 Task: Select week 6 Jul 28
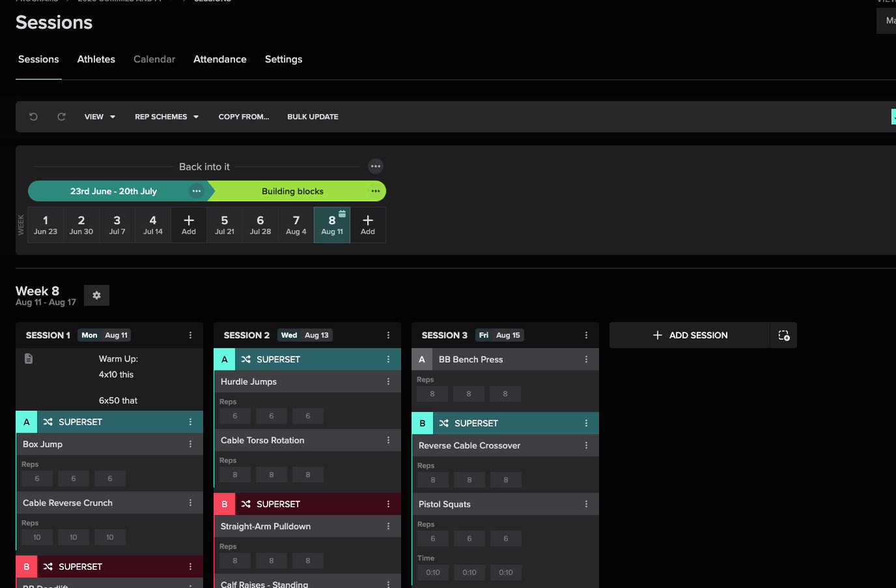pyautogui.click(x=260, y=225)
